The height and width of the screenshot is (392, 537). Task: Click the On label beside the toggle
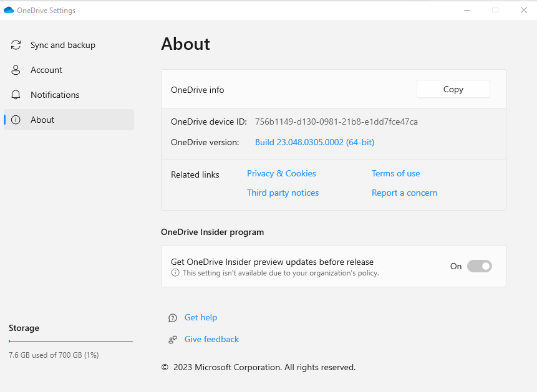click(456, 266)
